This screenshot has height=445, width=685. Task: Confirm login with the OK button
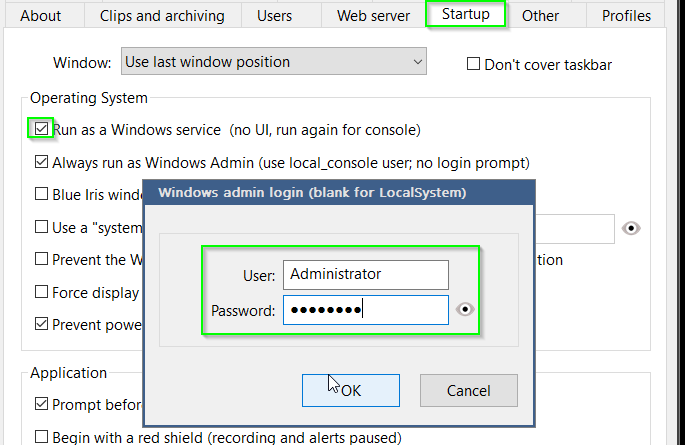[x=350, y=390]
